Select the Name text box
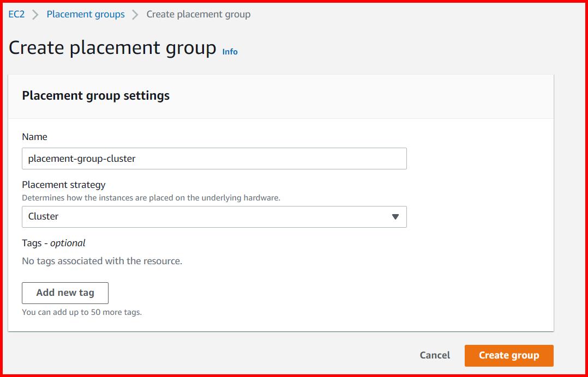 click(x=214, y=158)
